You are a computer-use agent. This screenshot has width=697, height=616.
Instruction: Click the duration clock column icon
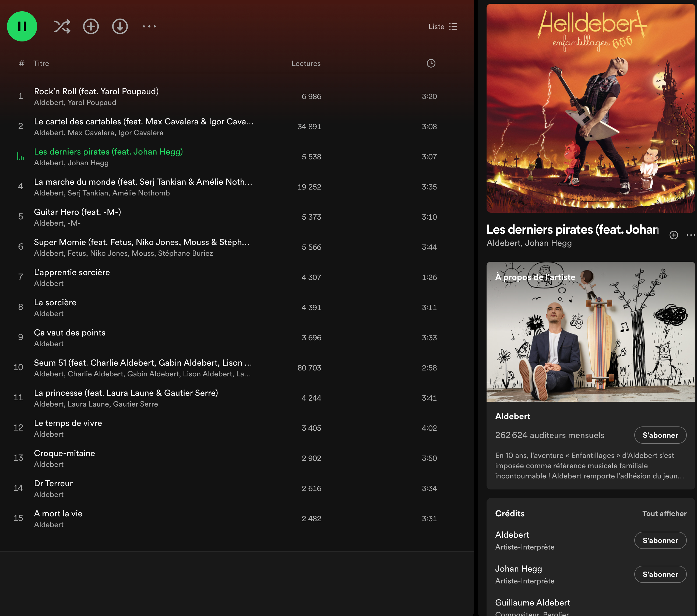(x=431, y=64)
